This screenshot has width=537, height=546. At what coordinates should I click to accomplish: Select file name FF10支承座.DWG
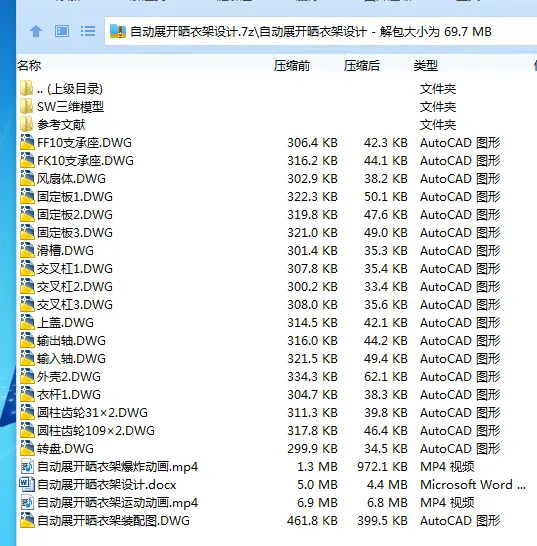coord(84,143)
